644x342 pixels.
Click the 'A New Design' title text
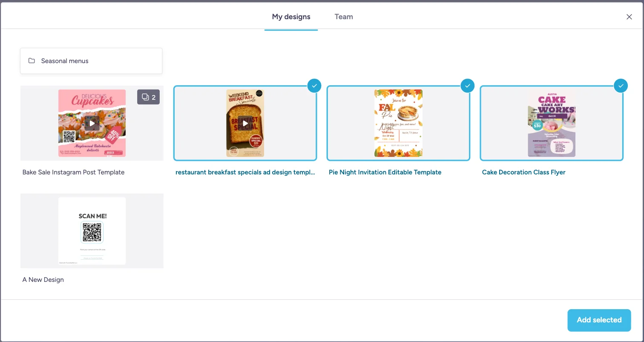tap(43, 280)
